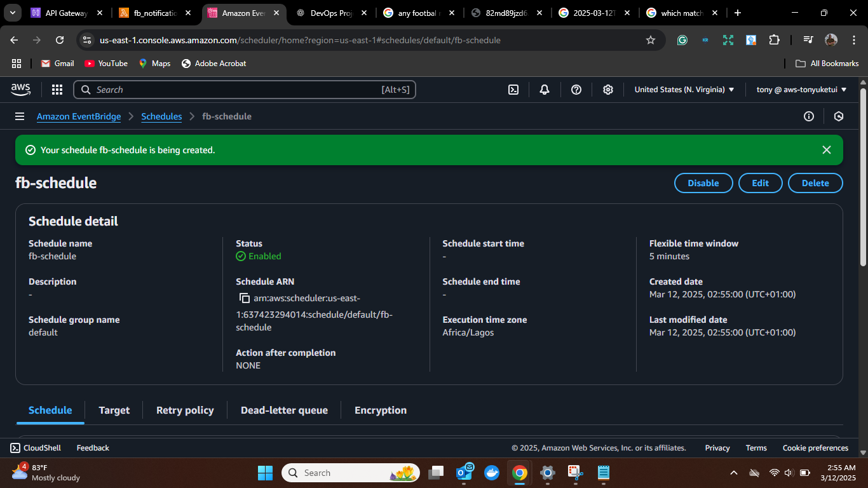
Task: Click the green arrows extension icon
Action: pos(728,40)
